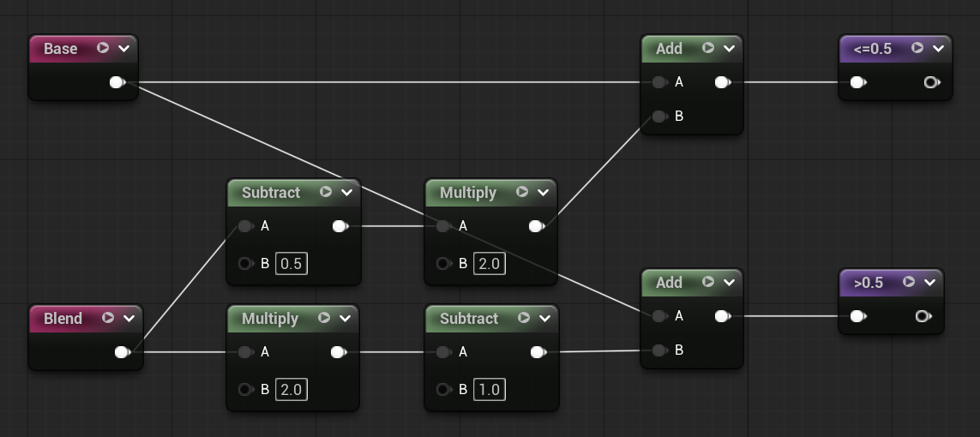Select the title of the Multiply node fed by Subtract
The height and width of the screenshot is (437, 980).
(468, 193)
